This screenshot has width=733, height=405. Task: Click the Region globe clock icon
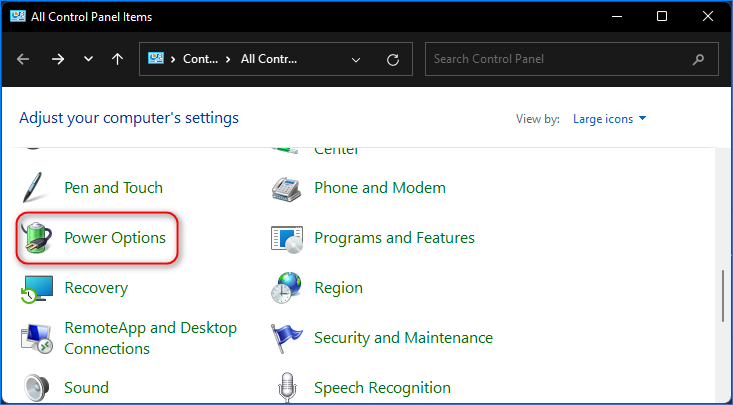click(286, 288)
